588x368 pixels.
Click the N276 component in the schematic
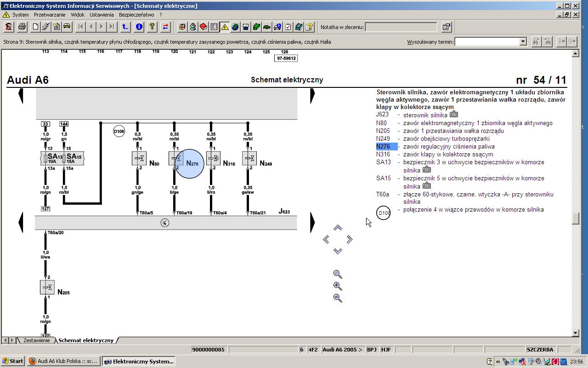[x=189, y=163]
